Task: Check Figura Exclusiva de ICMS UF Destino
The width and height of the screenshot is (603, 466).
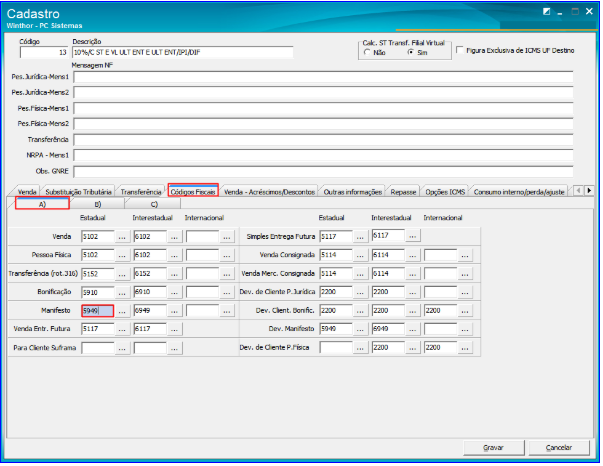Action: click(x=460, y=50)
